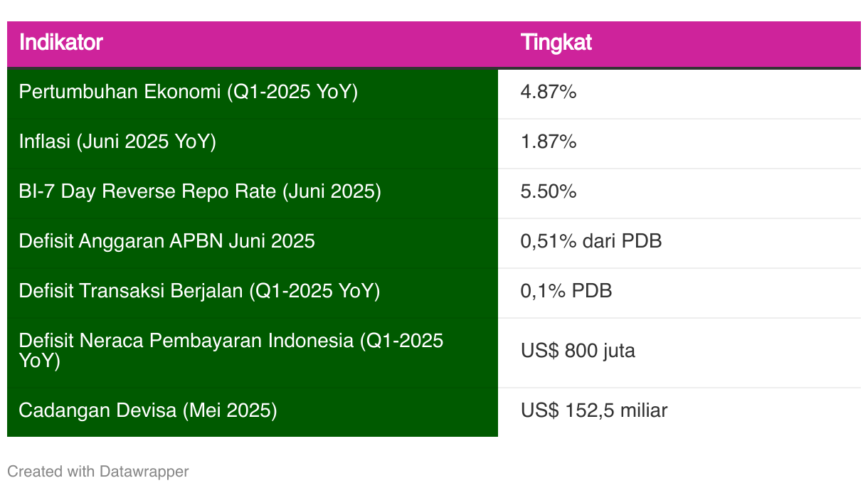Click the word Datawrapper in the footer
868x488 pixels.
coord(144,472)
